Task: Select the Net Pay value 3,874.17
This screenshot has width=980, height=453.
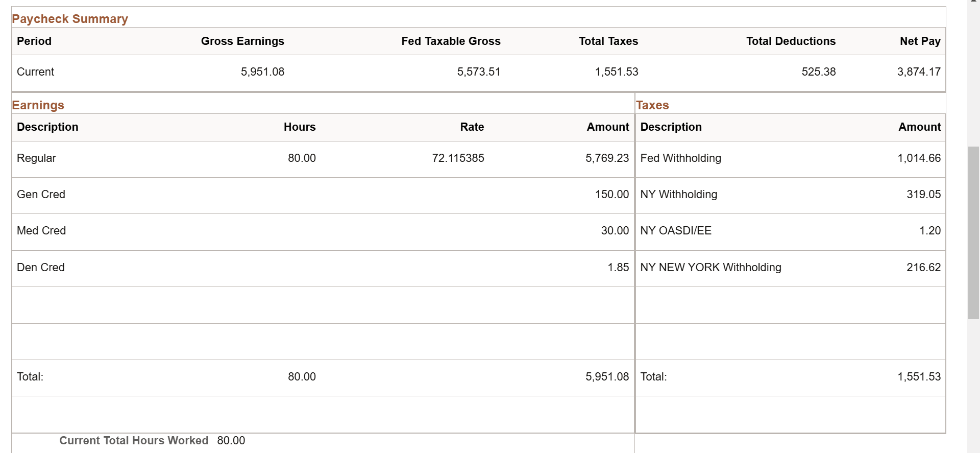Action: pos(919,72)
